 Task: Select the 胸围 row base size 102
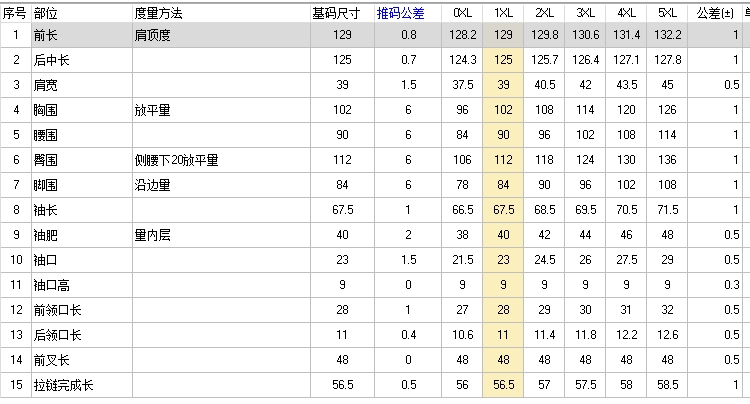342,110
